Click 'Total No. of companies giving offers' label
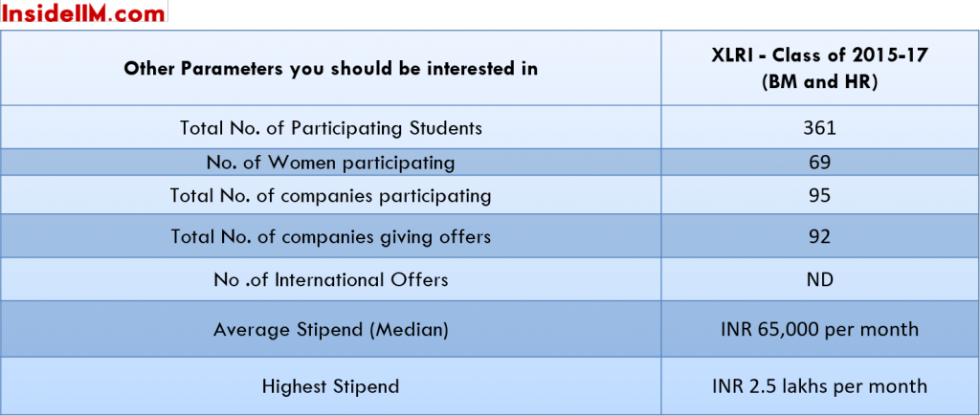 [330, 237]
